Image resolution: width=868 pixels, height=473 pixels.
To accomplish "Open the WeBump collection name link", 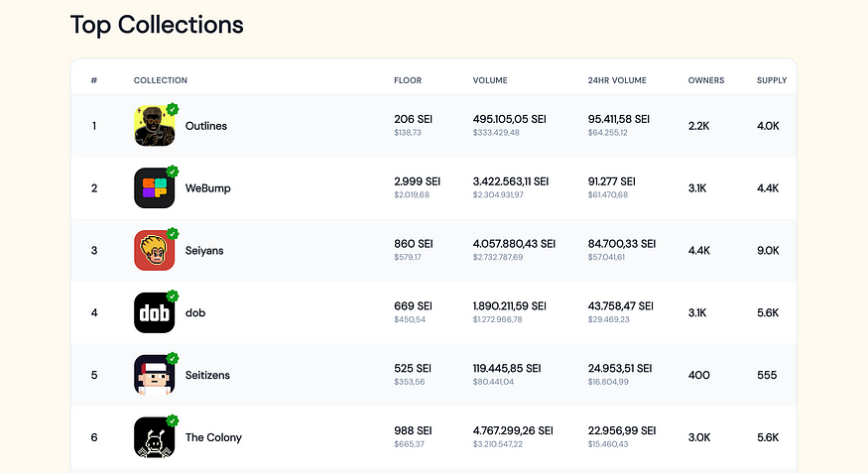I will (x=207, y=188).
